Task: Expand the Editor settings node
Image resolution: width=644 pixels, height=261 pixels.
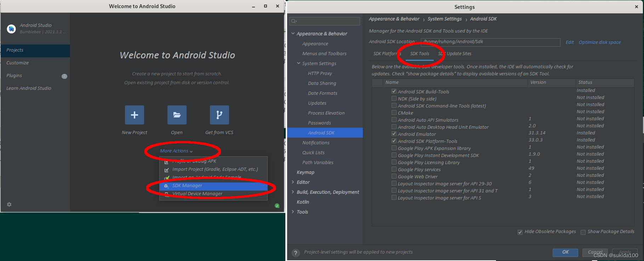Action: tap(293, 182)
